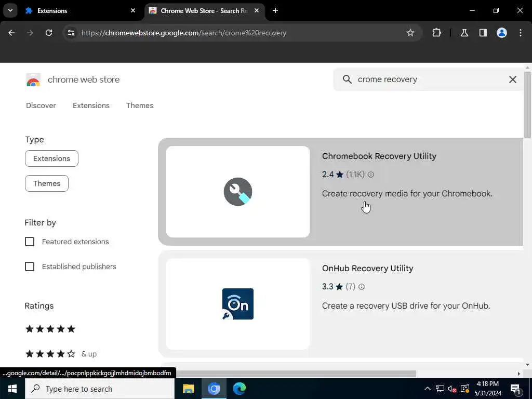Click the vertical scrollbar down arrow

pyautogui.click(x=527, y=365)
